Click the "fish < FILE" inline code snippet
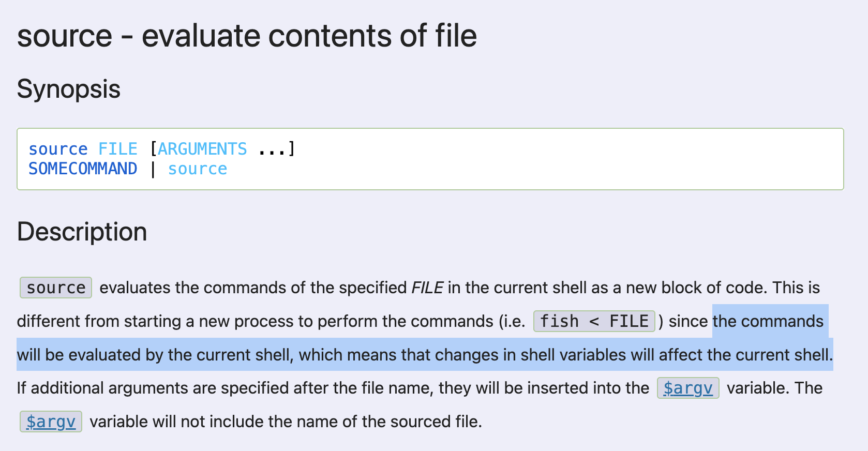 click(x=594, y=321)
